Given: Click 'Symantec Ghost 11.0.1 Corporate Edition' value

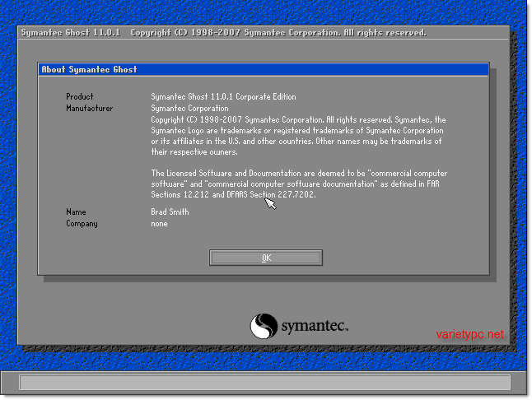Looking at the screenshot, I should coord(223,96).
